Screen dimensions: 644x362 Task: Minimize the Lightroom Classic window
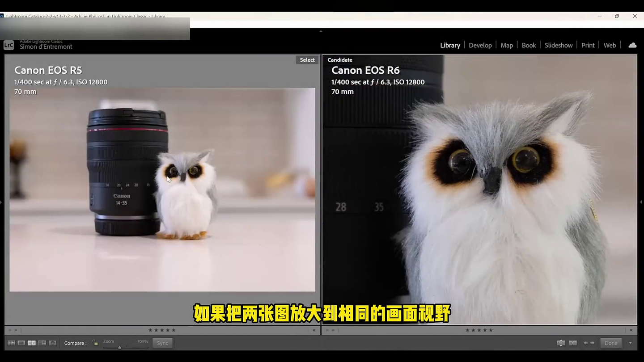coord(599,16)
